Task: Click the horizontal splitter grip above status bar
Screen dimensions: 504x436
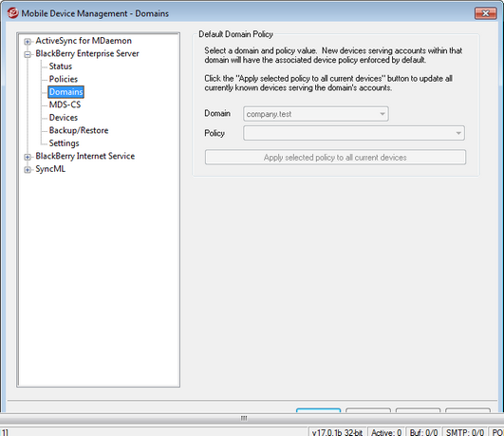Action: click(244, 418)
